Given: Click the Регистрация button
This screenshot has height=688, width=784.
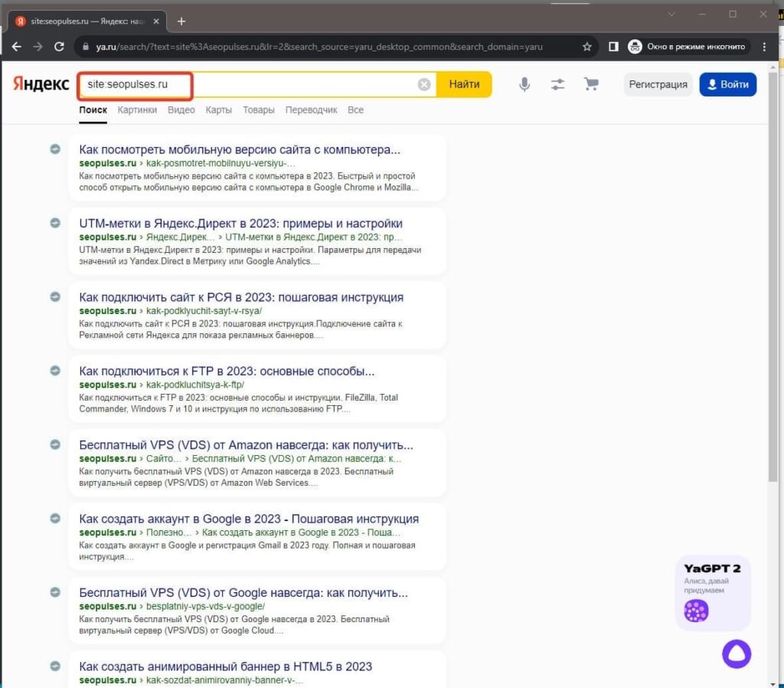Looking at the screenshot, I should (x=658, y=84).
